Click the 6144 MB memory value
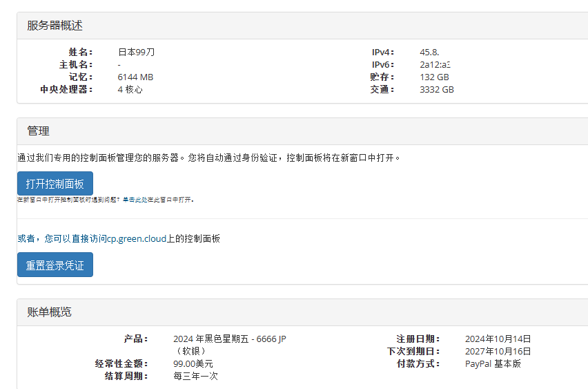Image resolution: width=588 pixels, height=389 pixels. (135, 77)
